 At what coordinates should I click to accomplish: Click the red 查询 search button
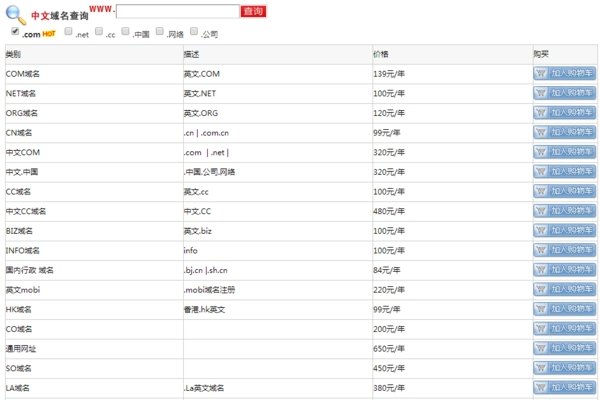(x=253, y=11)
